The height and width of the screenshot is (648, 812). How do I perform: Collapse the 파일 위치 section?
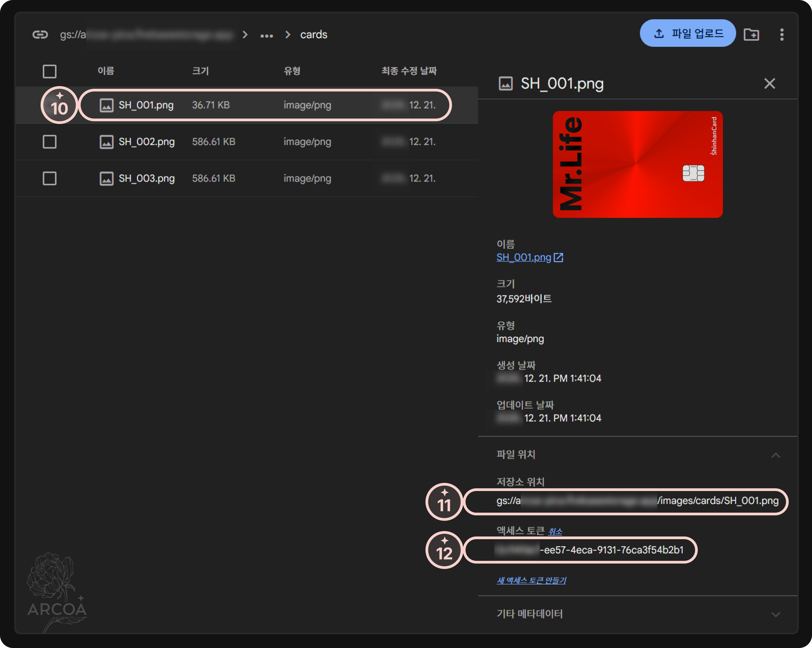(x=775, y=455)
